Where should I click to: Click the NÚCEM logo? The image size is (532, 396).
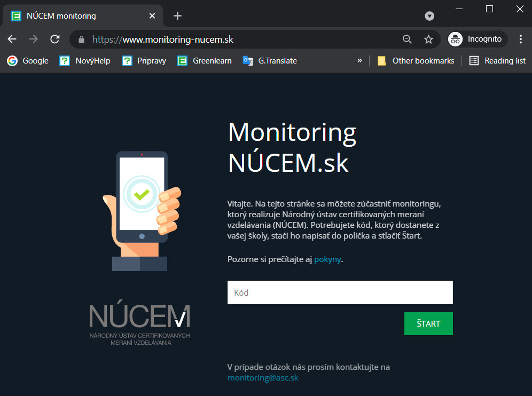140,322
